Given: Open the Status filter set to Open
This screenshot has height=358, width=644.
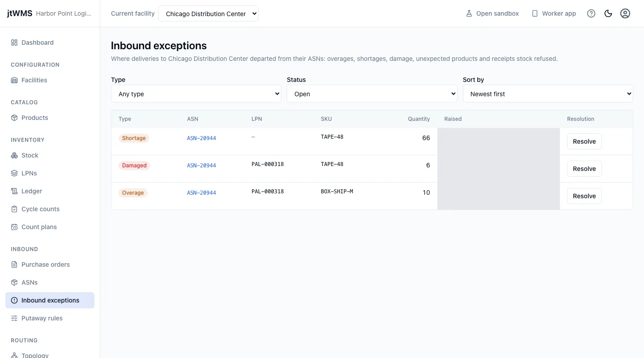Looking at the screenshot, I should pyautogui.click(x=372, y=94).
